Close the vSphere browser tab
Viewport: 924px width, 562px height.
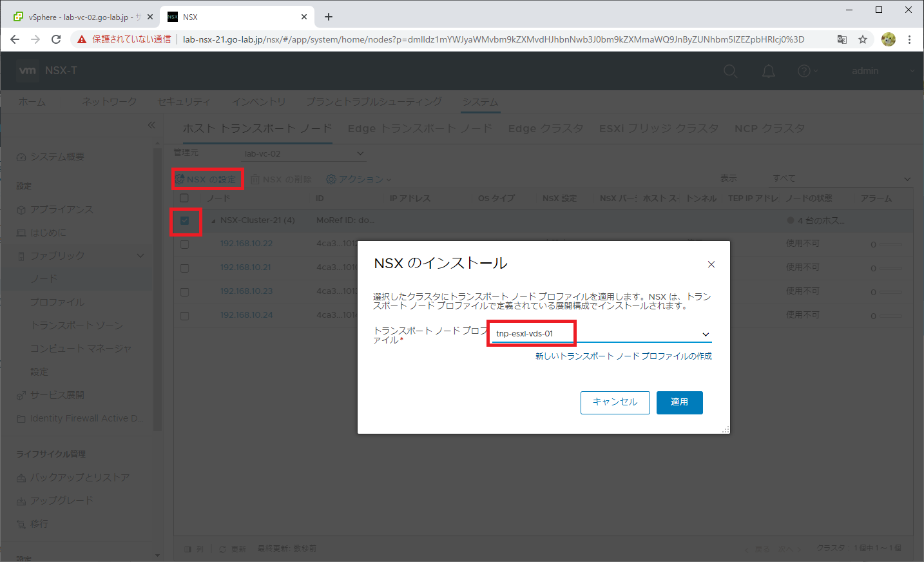[x=149, y=17]
